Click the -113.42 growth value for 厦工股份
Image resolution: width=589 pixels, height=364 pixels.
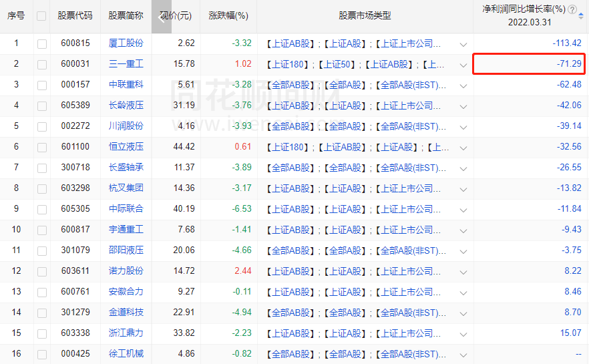[567, 43]
